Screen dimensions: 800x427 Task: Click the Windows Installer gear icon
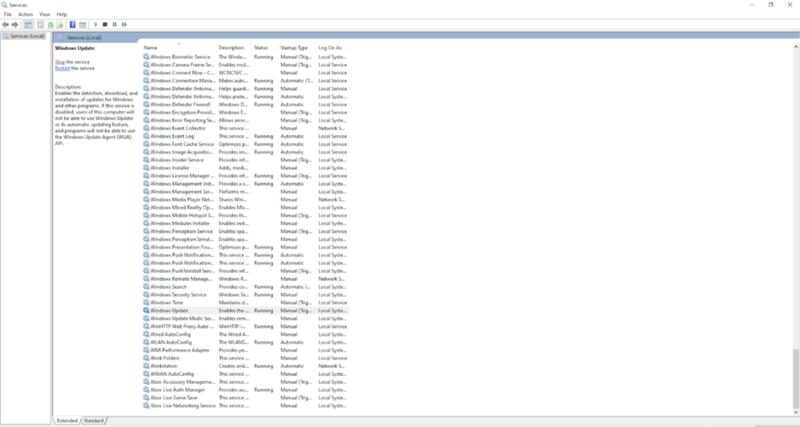pyautogui.click(x=146, y=168)
